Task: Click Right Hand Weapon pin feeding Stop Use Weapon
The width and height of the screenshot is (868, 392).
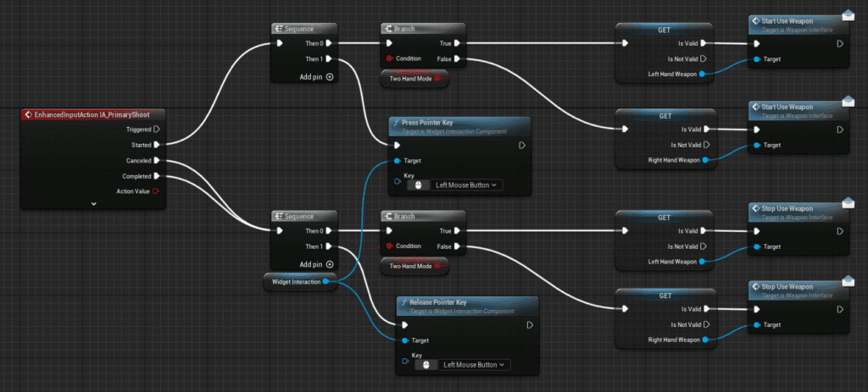Action: pos(705,340)
